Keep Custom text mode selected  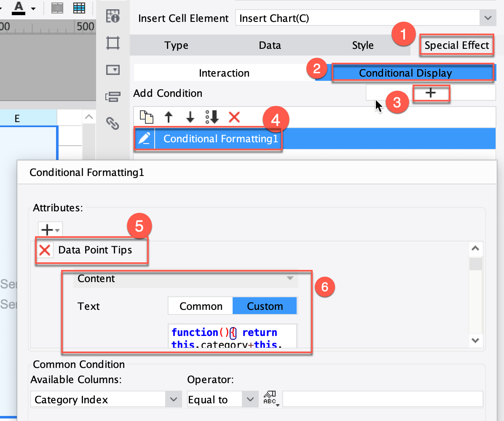(265, 306)
